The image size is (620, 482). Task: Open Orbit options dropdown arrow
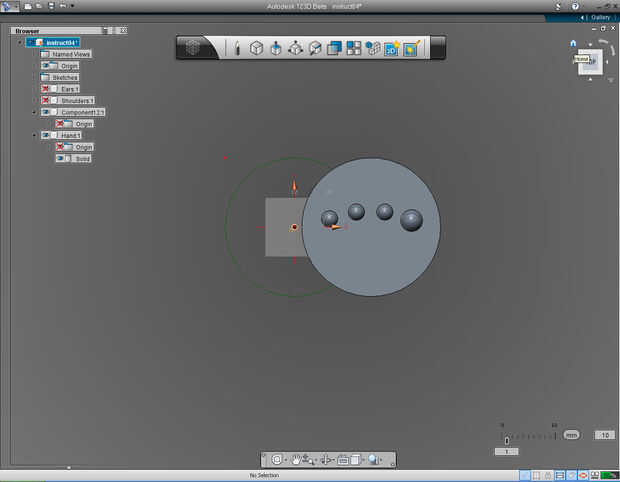[x=285, y=460]
